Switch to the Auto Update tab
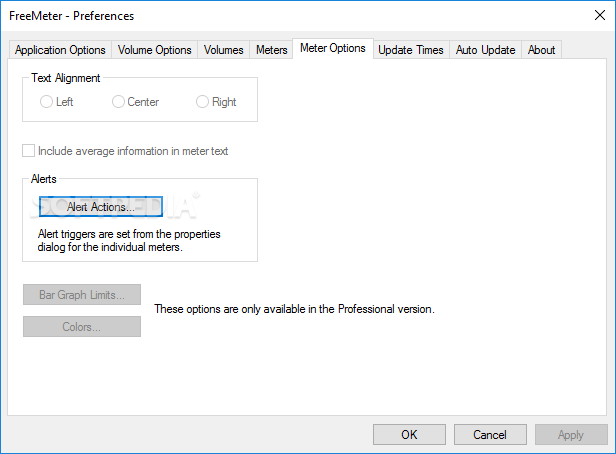The image size is (616, 454). click(x=486, y=50)
